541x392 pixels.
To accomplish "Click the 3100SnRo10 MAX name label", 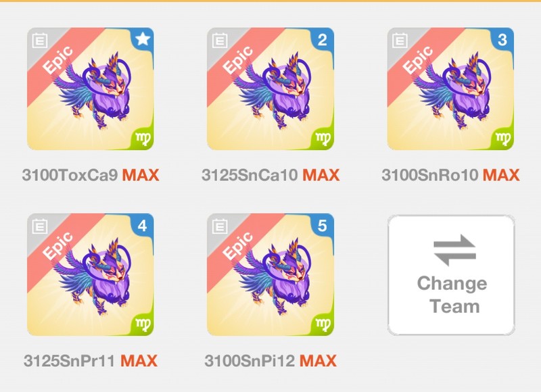I will coord(450,175).
